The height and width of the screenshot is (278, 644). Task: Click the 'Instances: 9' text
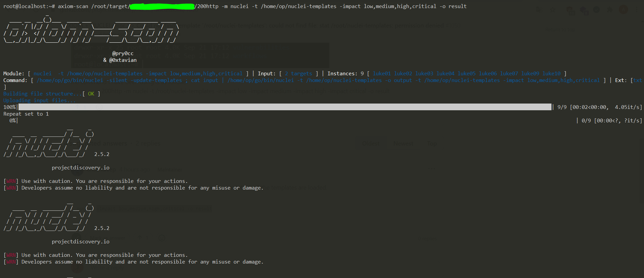(346, 74)
